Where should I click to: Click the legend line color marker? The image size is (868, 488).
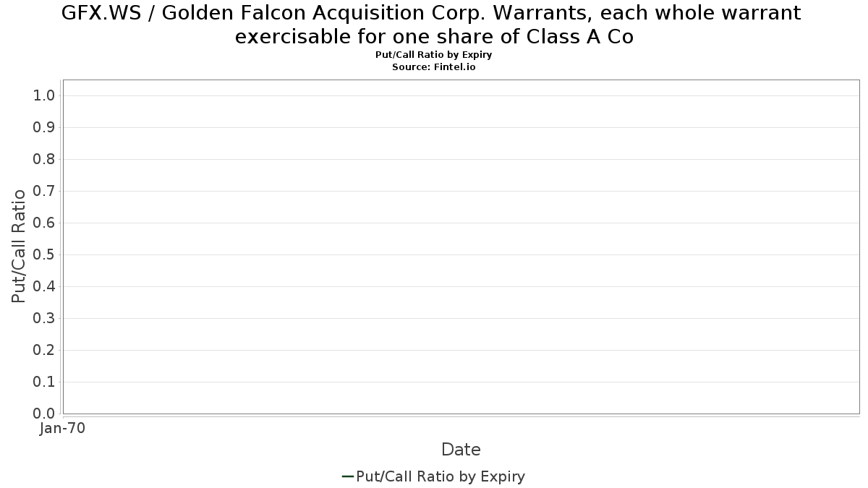point(347,476)
